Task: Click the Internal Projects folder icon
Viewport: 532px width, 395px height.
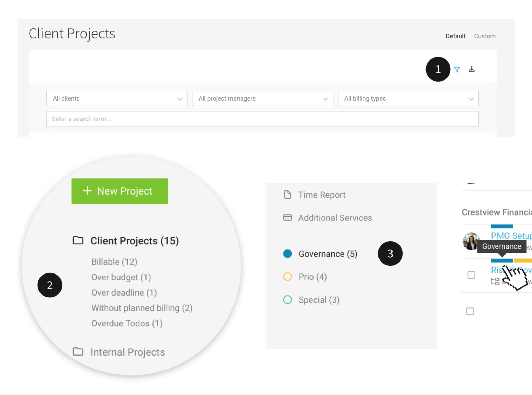Action: coord(78,352)
